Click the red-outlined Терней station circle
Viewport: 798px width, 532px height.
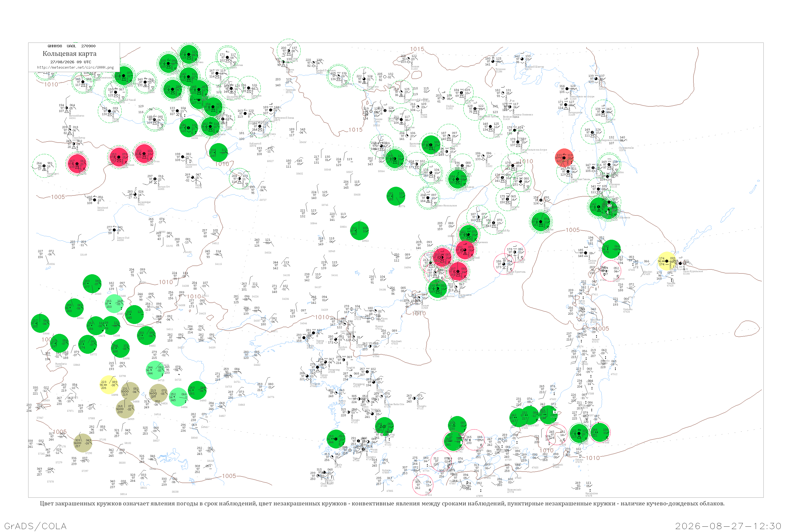click(515, 252)
